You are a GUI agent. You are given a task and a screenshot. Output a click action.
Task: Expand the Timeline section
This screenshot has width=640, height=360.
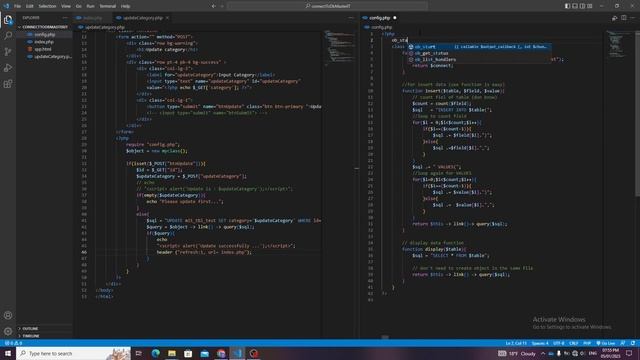(x=44, y=336)
